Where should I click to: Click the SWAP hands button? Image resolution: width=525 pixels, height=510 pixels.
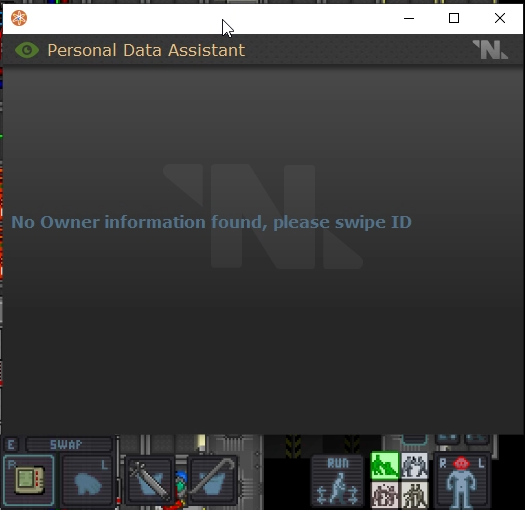pos(69,445)
